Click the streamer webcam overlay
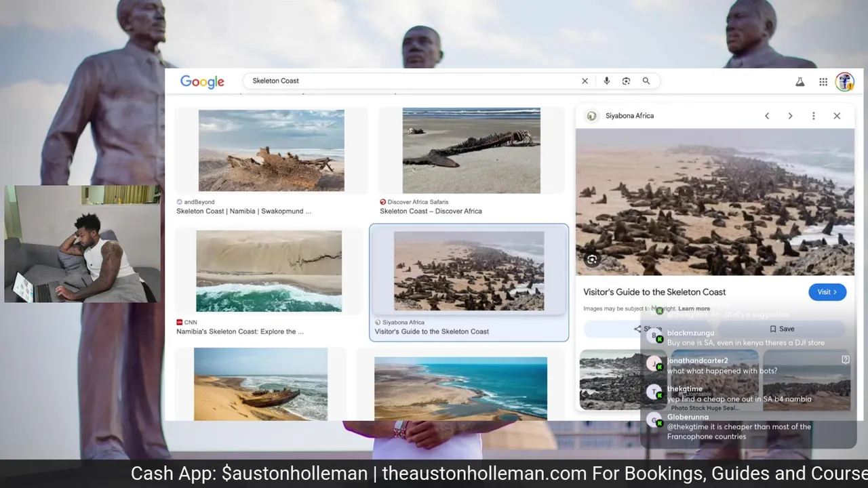Viewport: 868px width, 488px height. [82, 244]
